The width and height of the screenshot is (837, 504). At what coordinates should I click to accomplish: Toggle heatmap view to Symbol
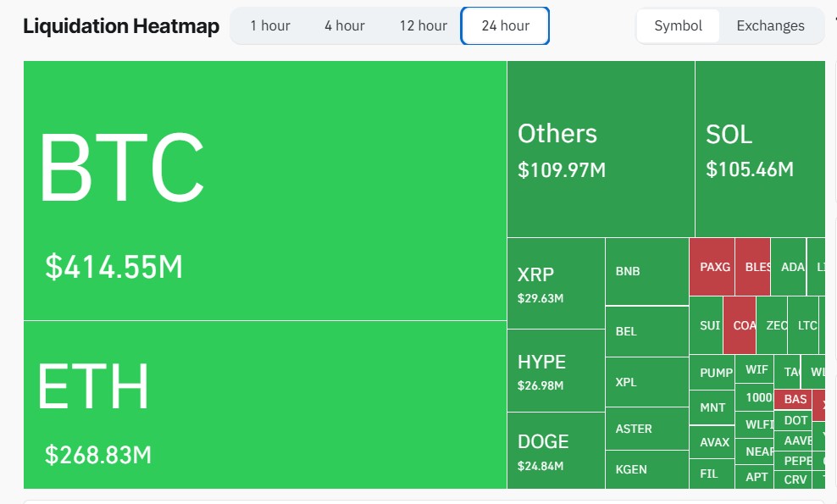[x=678, y=25]
